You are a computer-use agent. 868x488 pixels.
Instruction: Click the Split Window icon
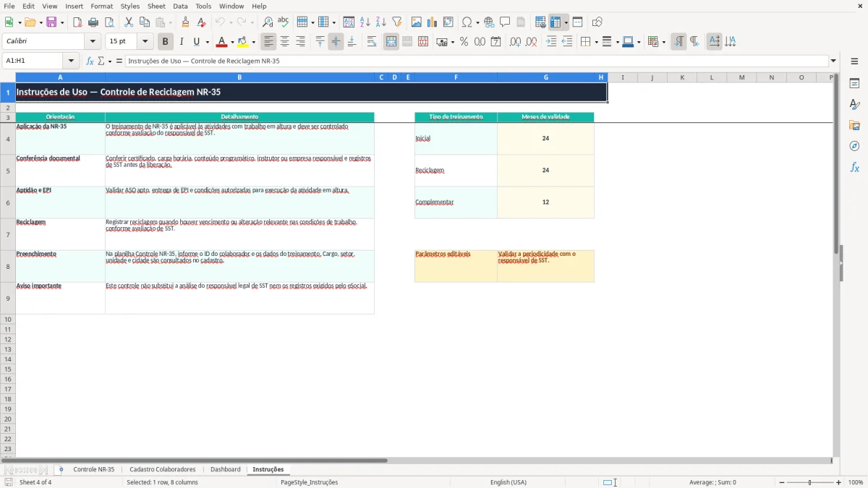point(577,22)
